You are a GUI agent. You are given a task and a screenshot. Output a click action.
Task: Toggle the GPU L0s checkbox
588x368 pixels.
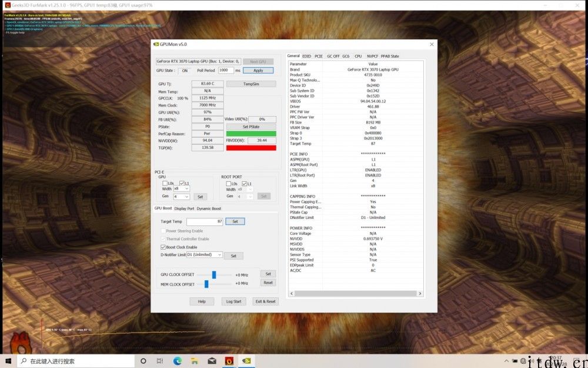click(x=165, y=183)
